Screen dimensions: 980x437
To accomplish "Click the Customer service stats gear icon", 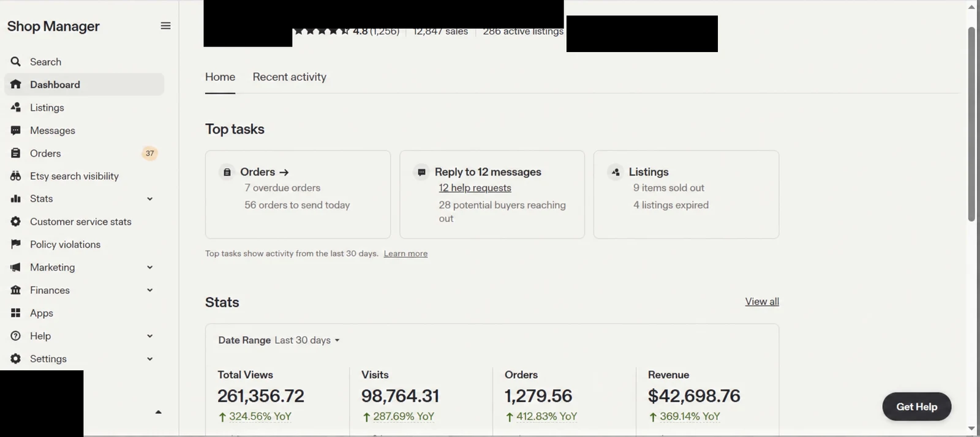I will (x=16, y=222).
